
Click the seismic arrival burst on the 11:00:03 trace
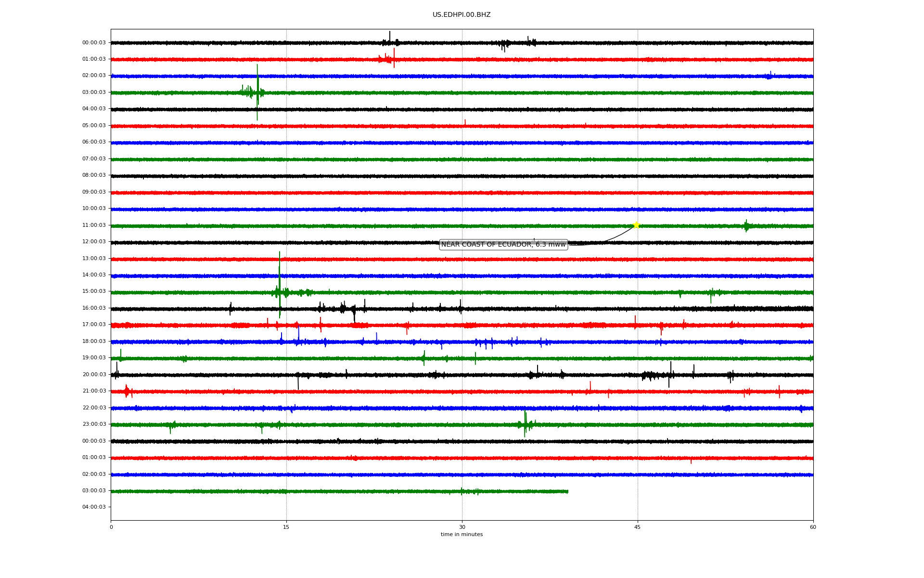(x=746, y=226)
